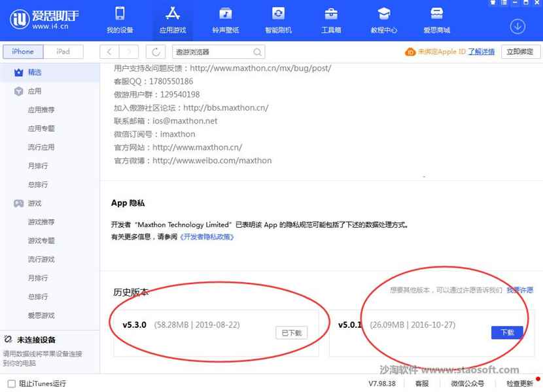Open the 工具箱 toolbox icon
Viewport: 543px width, 392px height.
tap(331, 14)
